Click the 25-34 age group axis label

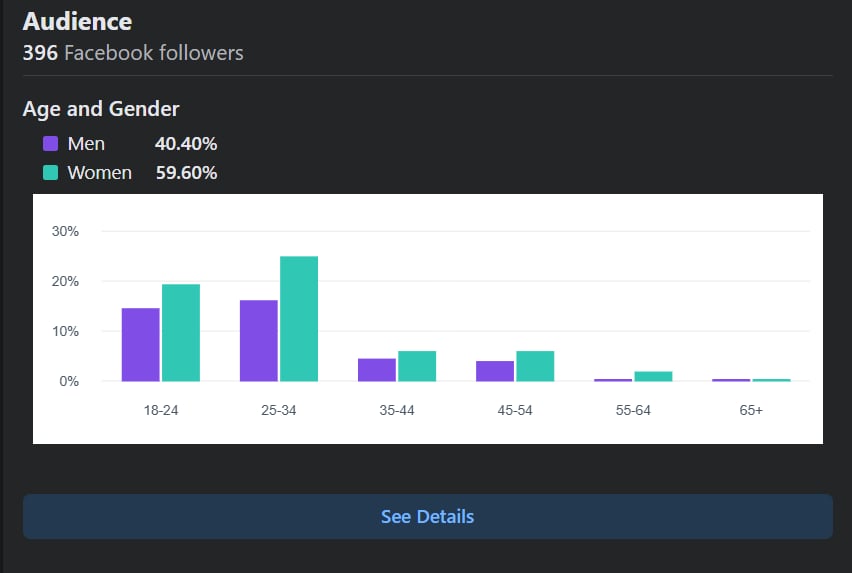point(279,411)
